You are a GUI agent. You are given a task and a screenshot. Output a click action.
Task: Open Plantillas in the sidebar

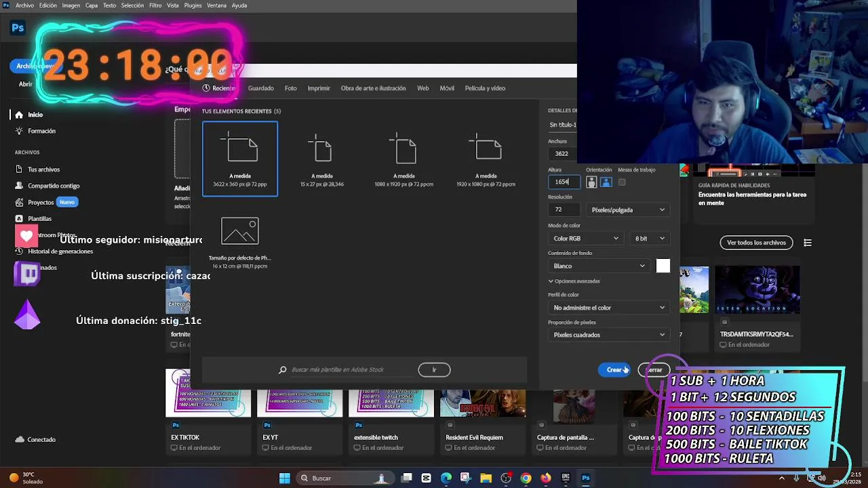pyautogui.click(x=34, y=219)
